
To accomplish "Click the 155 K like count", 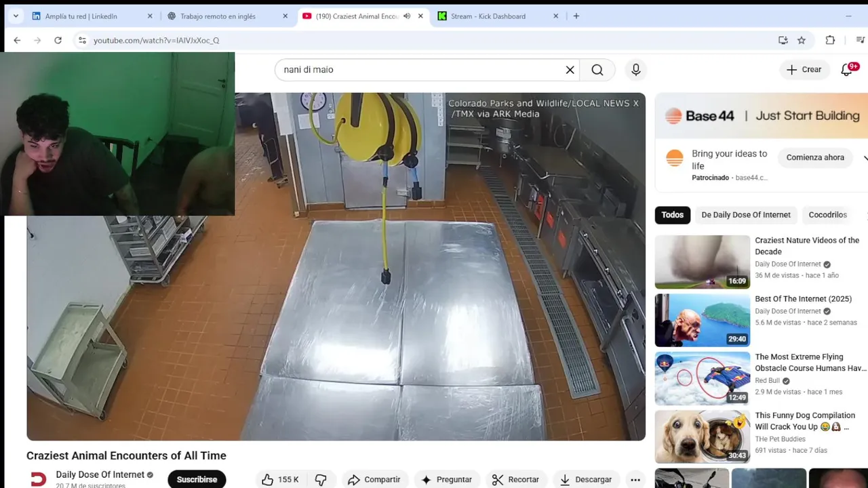I will click(288, 479).
